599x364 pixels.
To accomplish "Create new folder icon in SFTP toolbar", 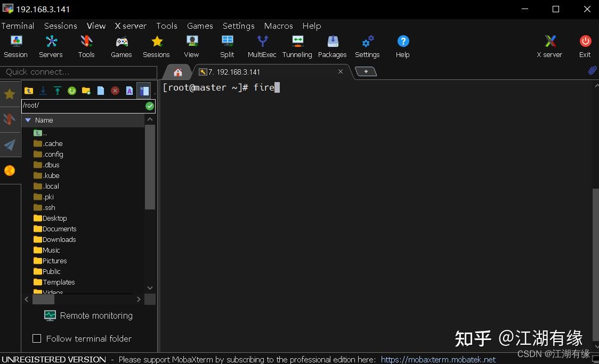I will (x=86, y=91).
